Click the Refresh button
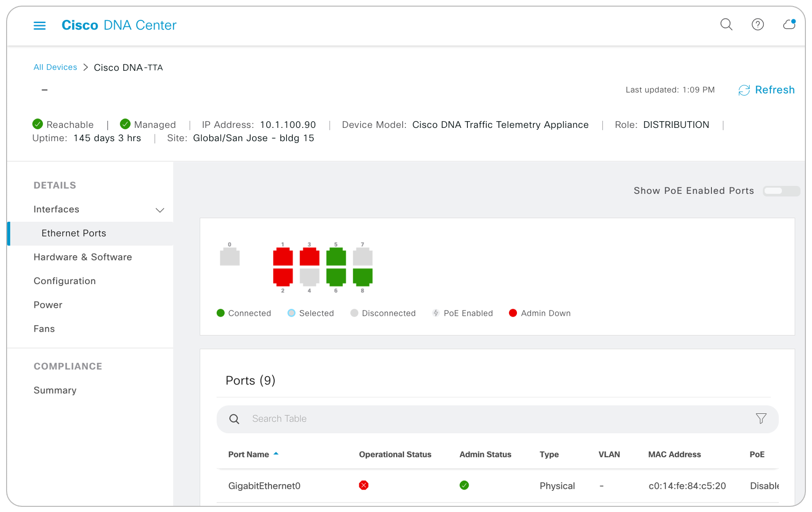 [x=767, y=90]
